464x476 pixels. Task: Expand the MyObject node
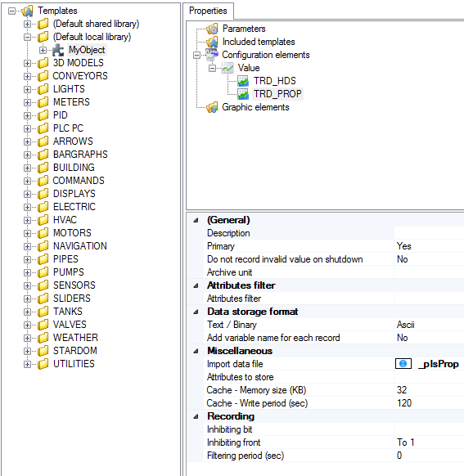(43, 51)
